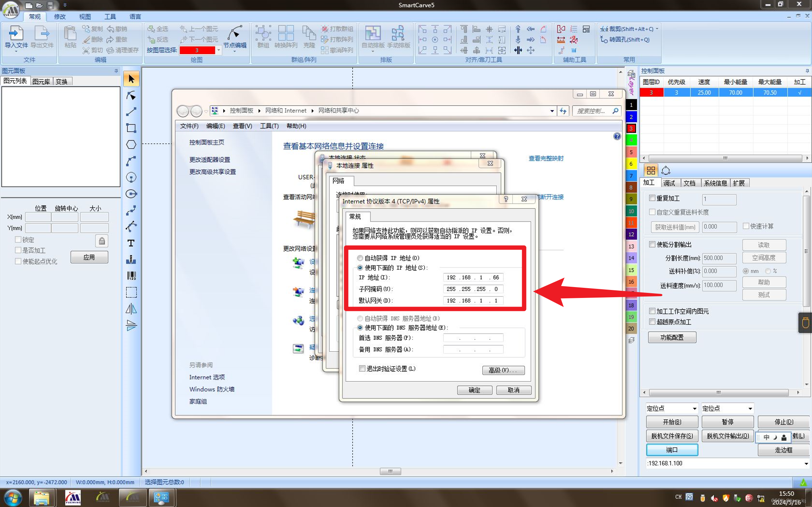Viewport: 812px width, 507px height.
Task: Select the arrow pointer tool
Action: (131, 79)
